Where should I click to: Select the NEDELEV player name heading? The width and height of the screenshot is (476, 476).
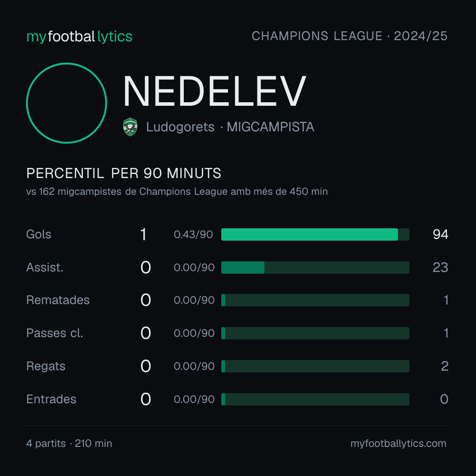point(214,91)
